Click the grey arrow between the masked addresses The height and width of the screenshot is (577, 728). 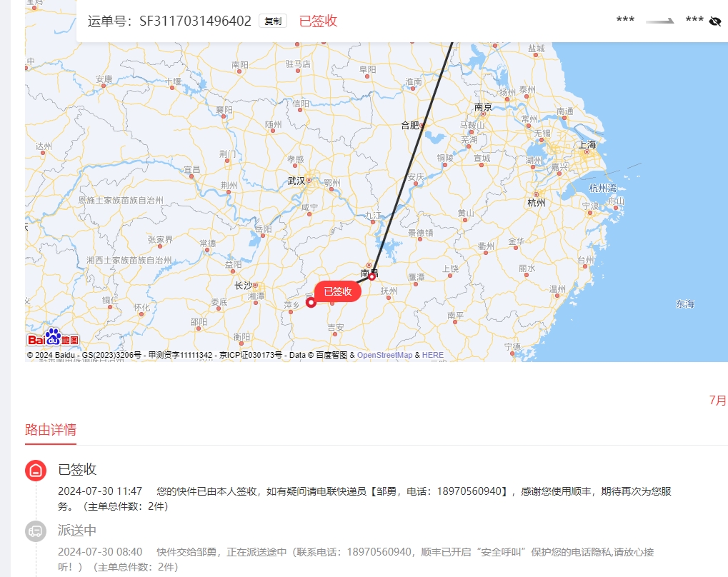coord(659,21)
